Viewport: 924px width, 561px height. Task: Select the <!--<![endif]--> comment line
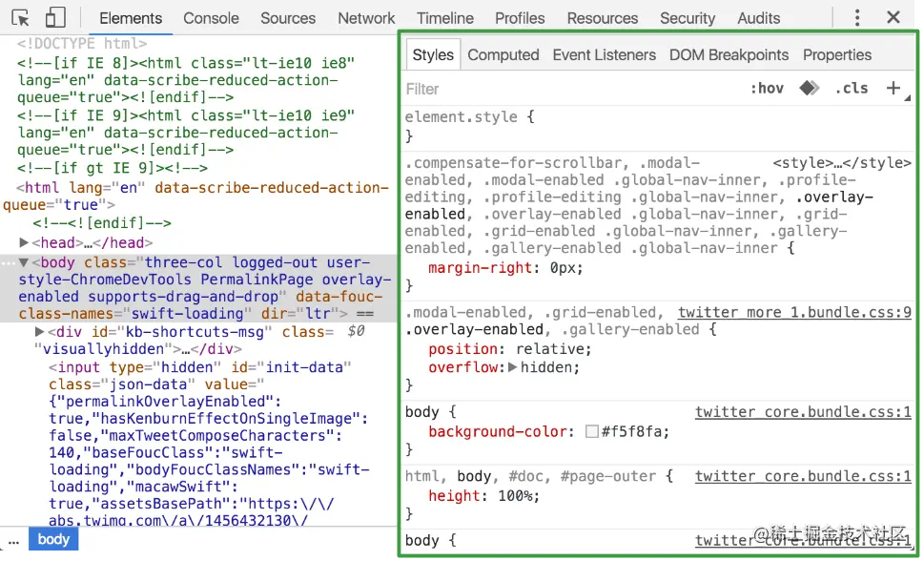coord(102,223)
